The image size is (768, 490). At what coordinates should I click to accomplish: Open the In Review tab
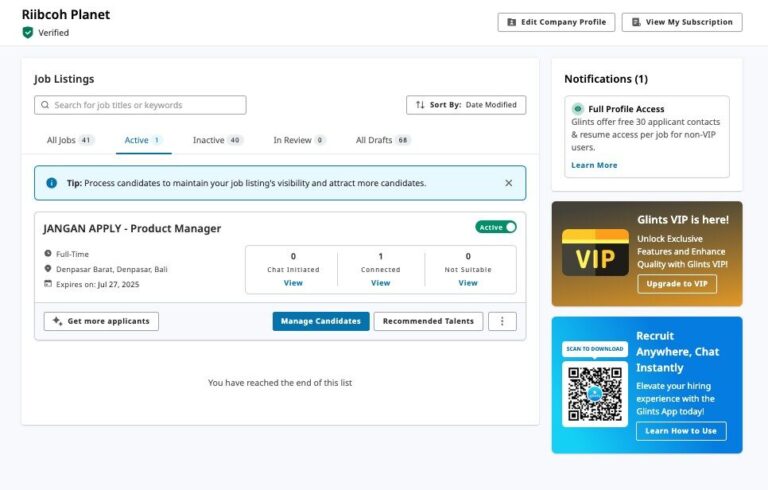(299, 140)
